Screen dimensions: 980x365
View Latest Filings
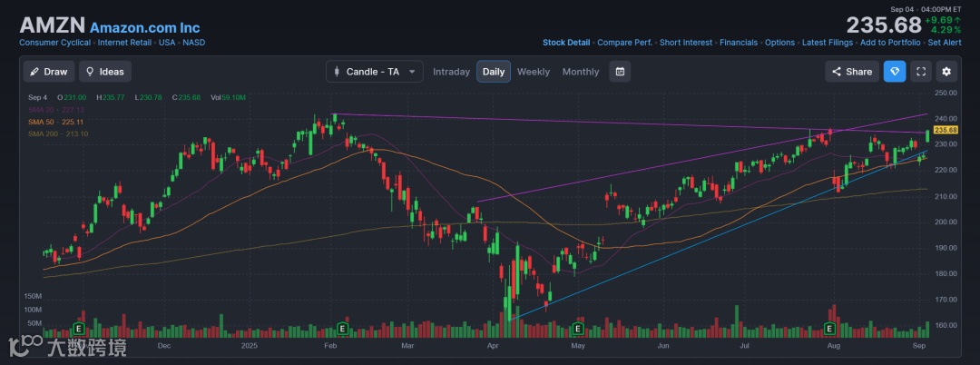pos(827,43)
